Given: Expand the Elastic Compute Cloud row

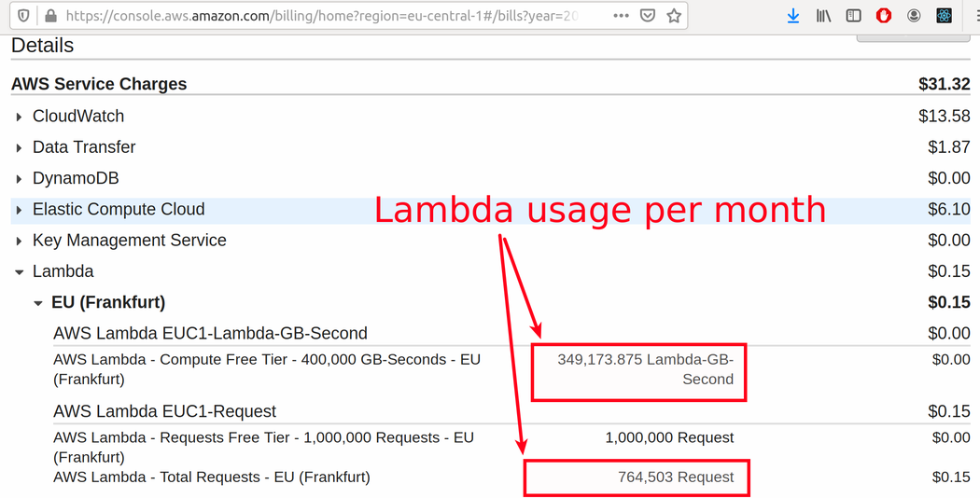Looking at the screenshot, I should (19, 210).
